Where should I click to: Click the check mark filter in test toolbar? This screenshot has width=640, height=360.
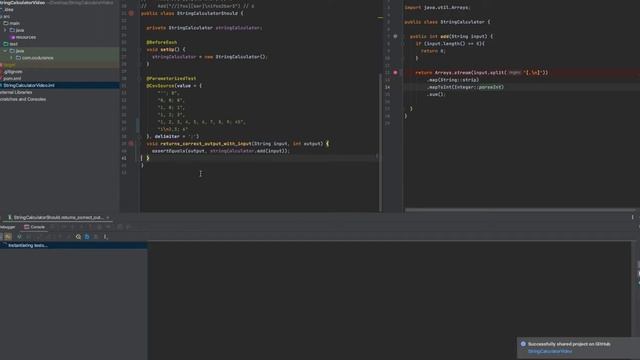tap(19, 237)
